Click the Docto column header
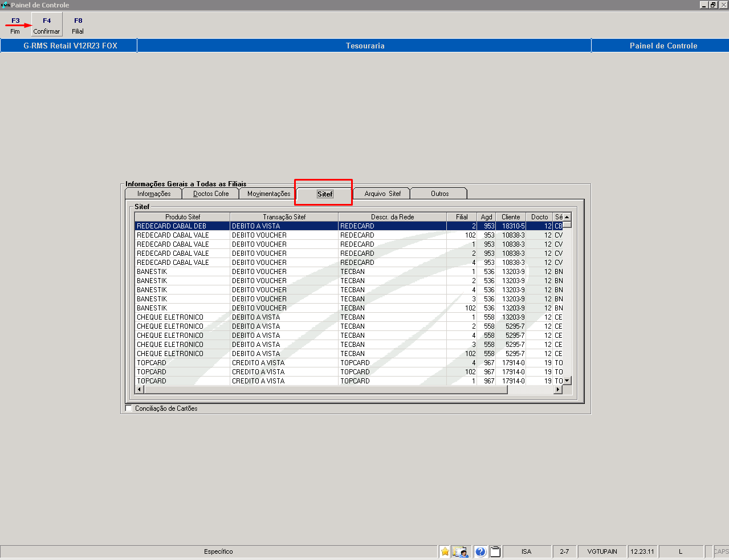 [539, 216]
